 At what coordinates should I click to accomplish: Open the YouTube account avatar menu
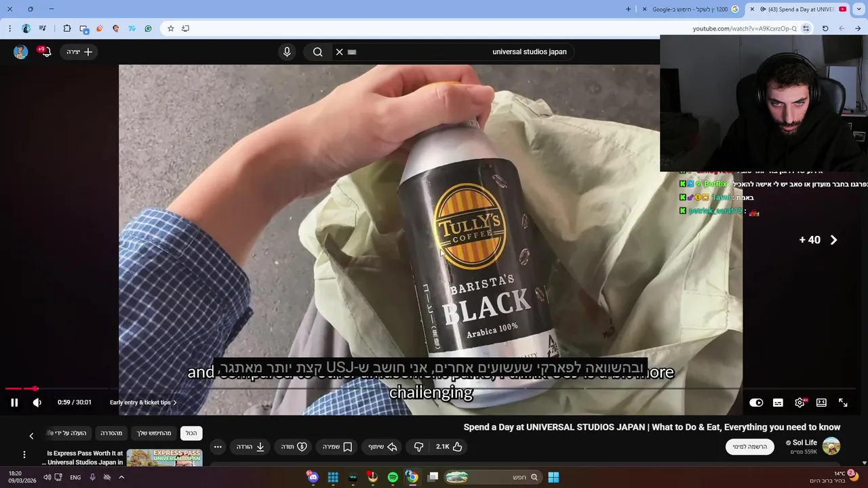click(x=20, y=52)
